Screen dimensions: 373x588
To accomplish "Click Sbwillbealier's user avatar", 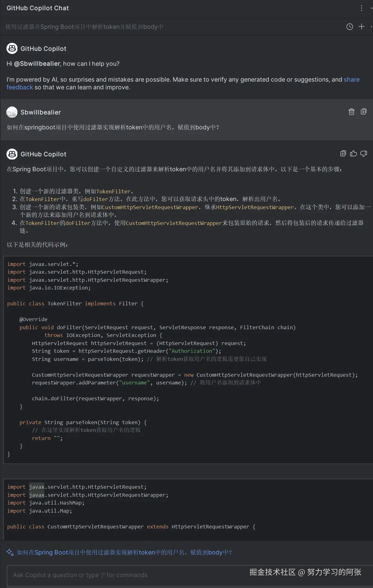I will tap(12, 112).
